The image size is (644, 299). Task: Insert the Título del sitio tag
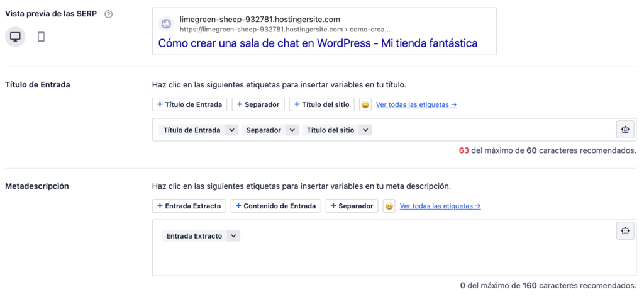pyautogui.click(x=321, y=104)
